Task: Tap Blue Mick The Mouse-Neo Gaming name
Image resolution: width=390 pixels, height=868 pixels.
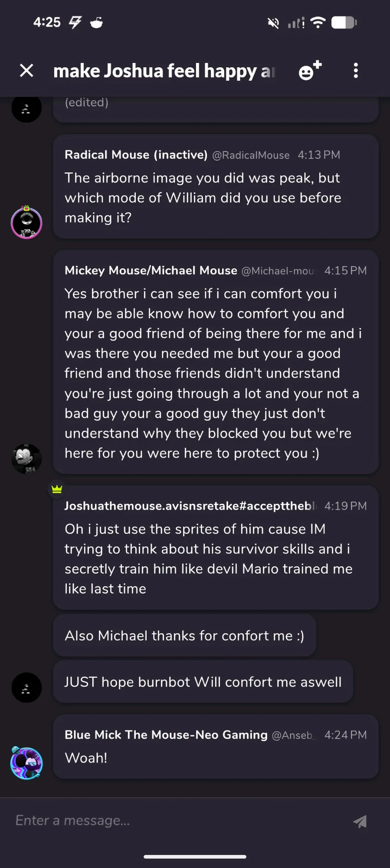Action: 166,735
